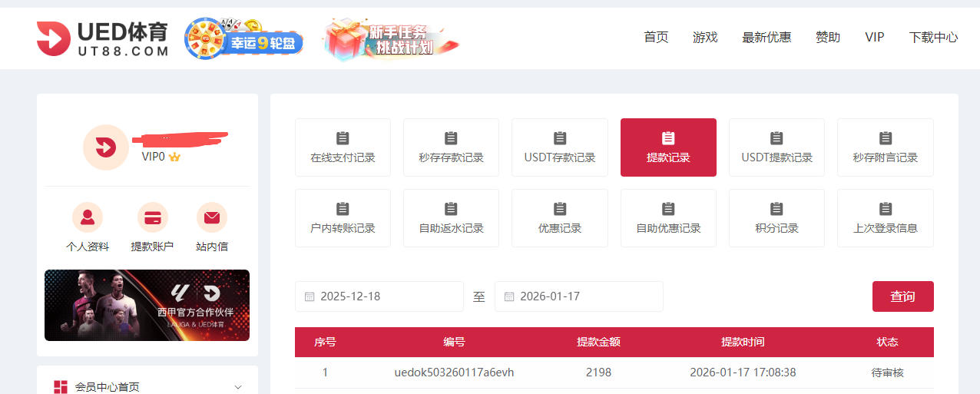
Task: Open the 幸运9轮盘 lucky wheel banner
Action: click(x=244, y=39)
